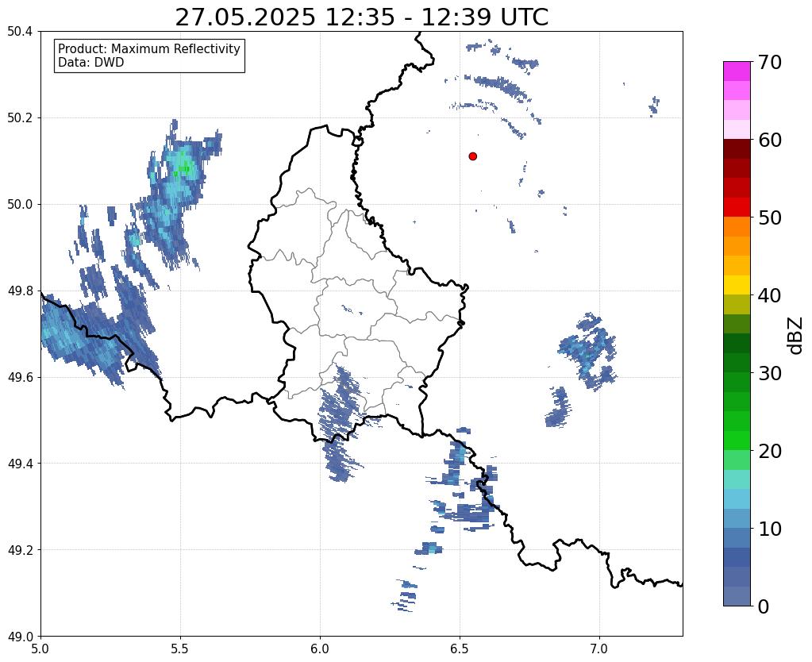Click latitude axis label 50.4
The width and height of the screenshot is (812, 662).
pos(20,32)
